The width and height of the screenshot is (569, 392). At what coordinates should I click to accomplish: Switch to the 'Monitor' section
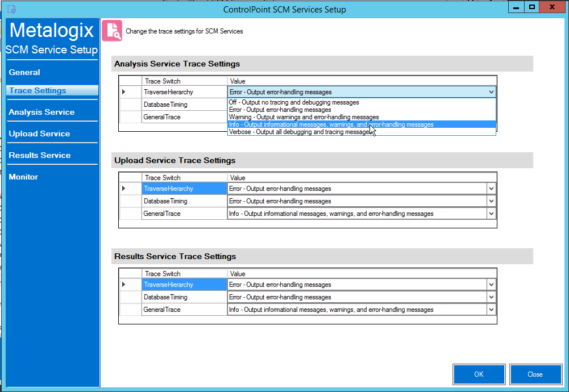23,177
